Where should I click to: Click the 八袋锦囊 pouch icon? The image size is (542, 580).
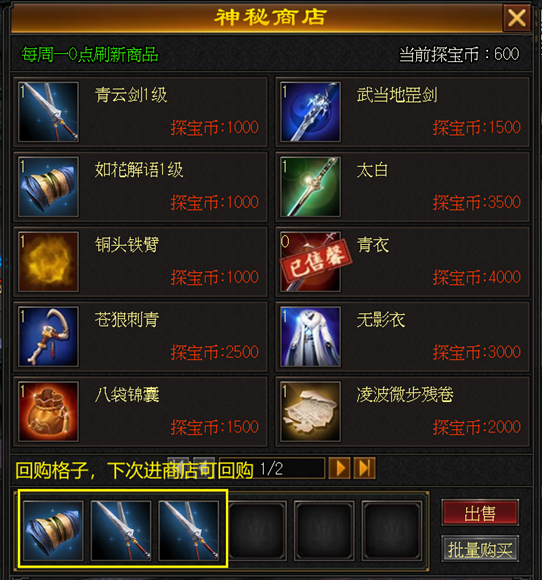click(x=48, y=411)
